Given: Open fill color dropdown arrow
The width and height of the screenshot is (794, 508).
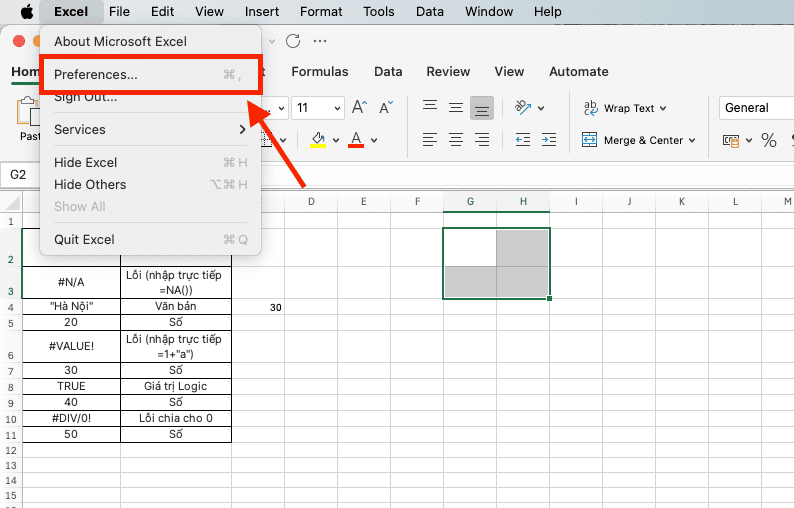Looking at the screenshot, I should click(336, 140).
